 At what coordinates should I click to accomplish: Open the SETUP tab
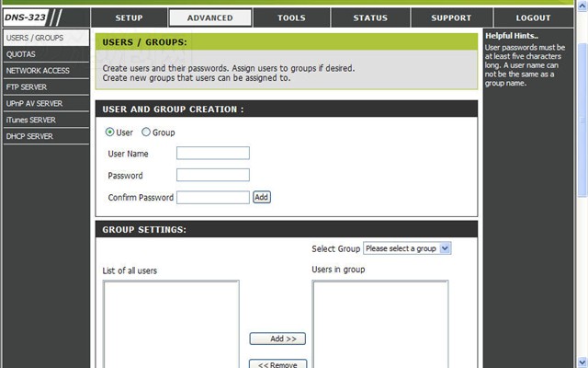point(129,17)
